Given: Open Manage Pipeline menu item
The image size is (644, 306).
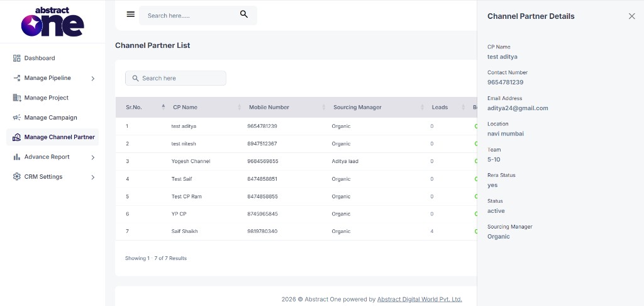Looking at the screenshot, I should (x=47, y=77).
